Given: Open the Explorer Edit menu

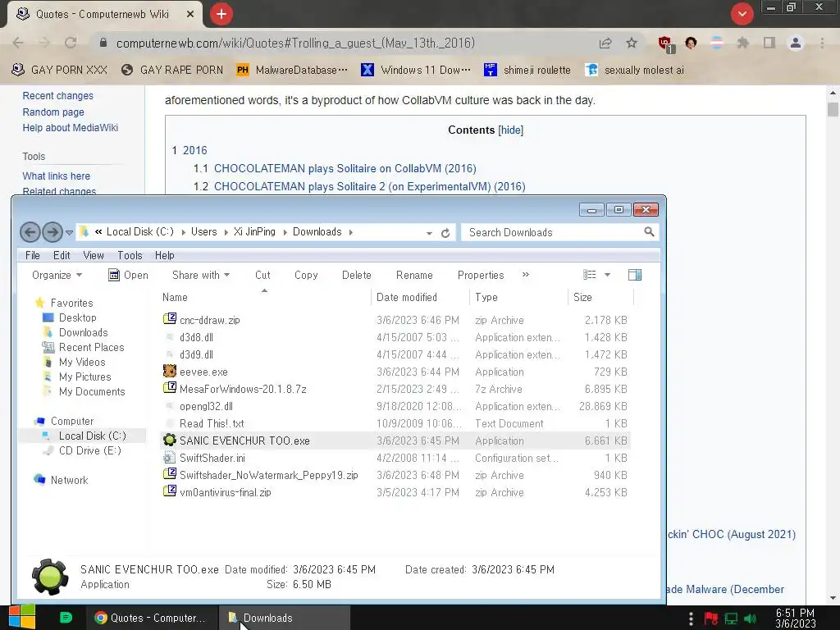Looking at the screenshot, I should point(62,256).
